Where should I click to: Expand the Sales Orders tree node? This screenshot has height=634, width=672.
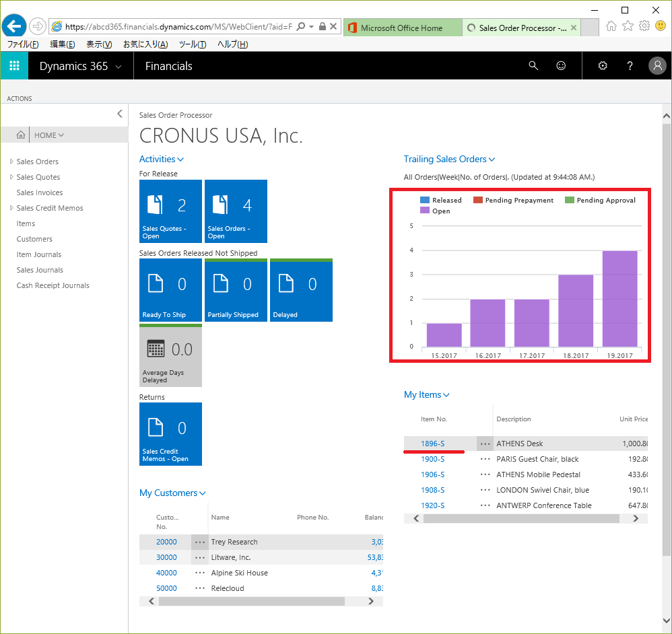tap(11, 162)
